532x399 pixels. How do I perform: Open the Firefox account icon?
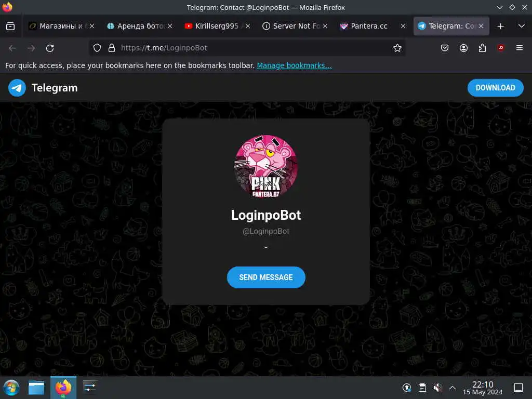[x=463, y=48]
